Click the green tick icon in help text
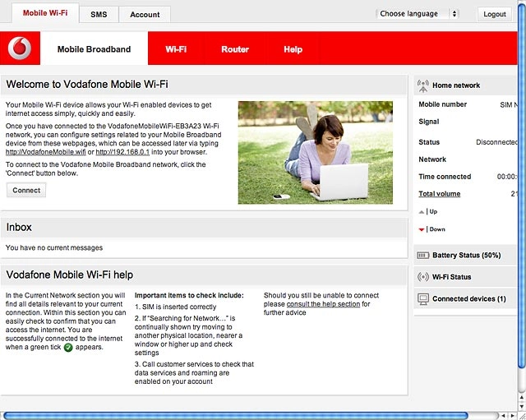This screenshot has width=526, height=420. click(68, 348)
